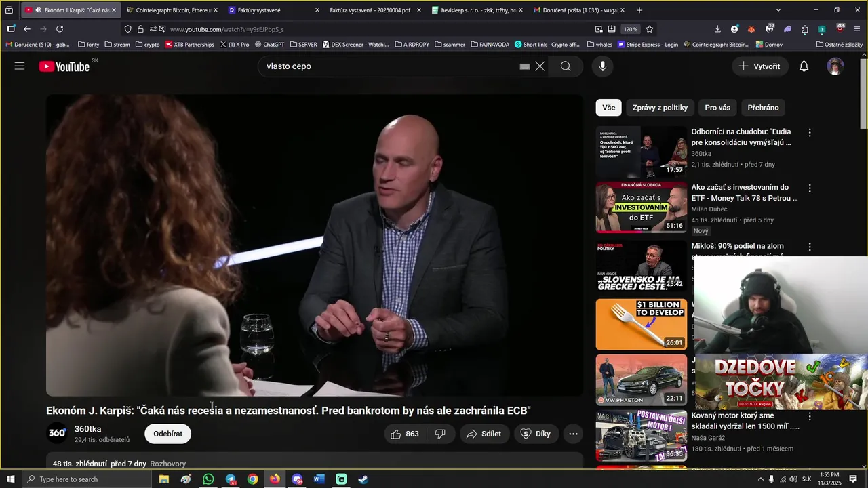Open Telegram from the taskbar

[x=231, y=479]
